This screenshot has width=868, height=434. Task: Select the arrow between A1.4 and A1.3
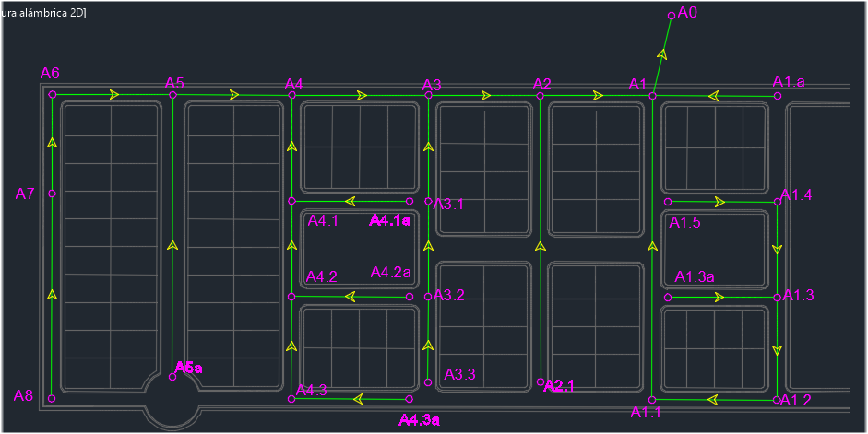pyautogui.click(x=778, y=249)
